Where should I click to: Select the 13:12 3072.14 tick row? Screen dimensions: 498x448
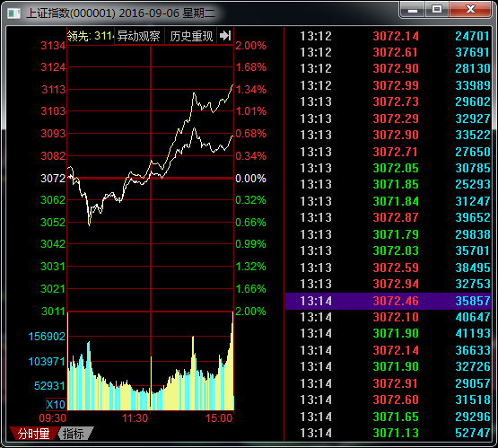click(x=389, y=36)
